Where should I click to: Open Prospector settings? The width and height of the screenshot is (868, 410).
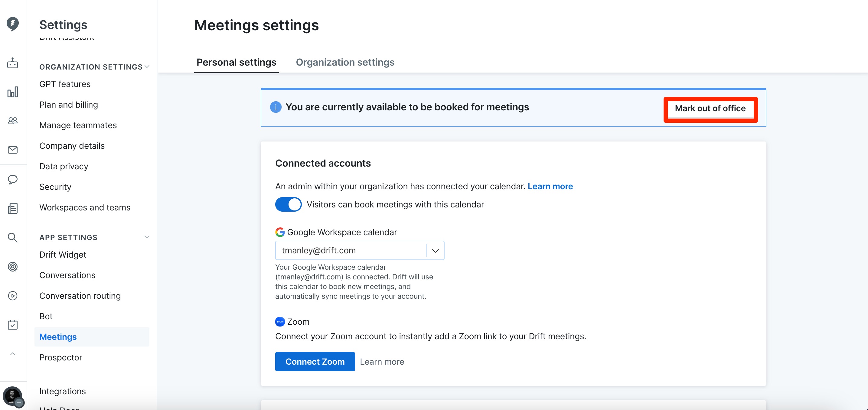coord(61,357)
